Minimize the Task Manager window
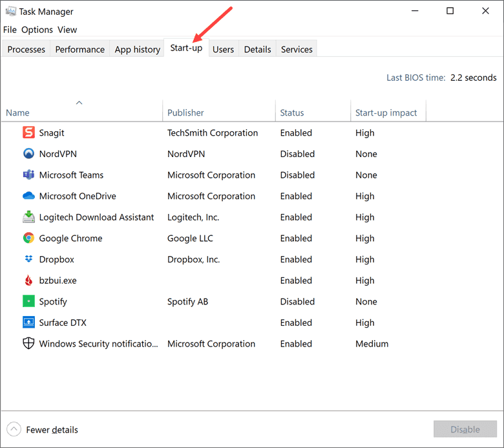504x448 pixels. coord(415,11)
